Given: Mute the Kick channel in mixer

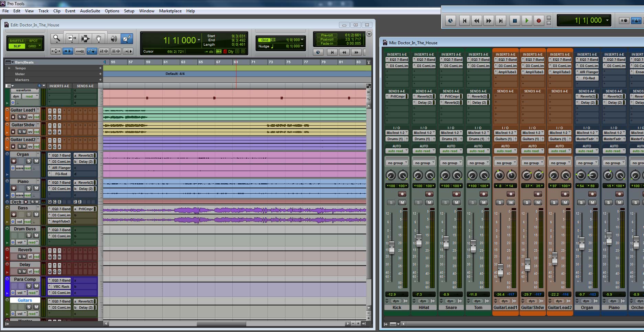Looking at the screenshot, I should [x=402, y=203].
